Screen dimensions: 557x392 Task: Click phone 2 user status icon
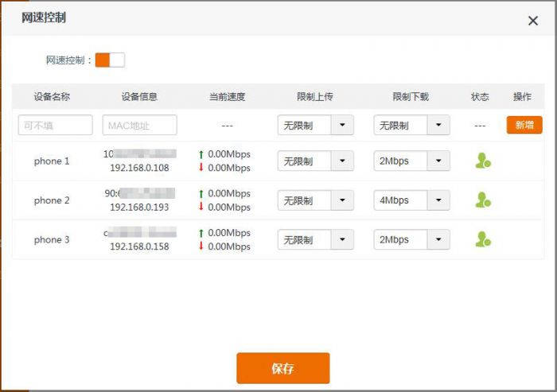click(x=482, y=200)
